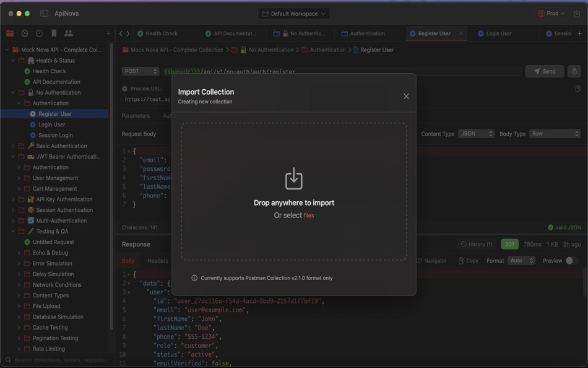Go forward with the right arrow tab navigator
Screen dimensions: 588x368
(x=128, y=33)
